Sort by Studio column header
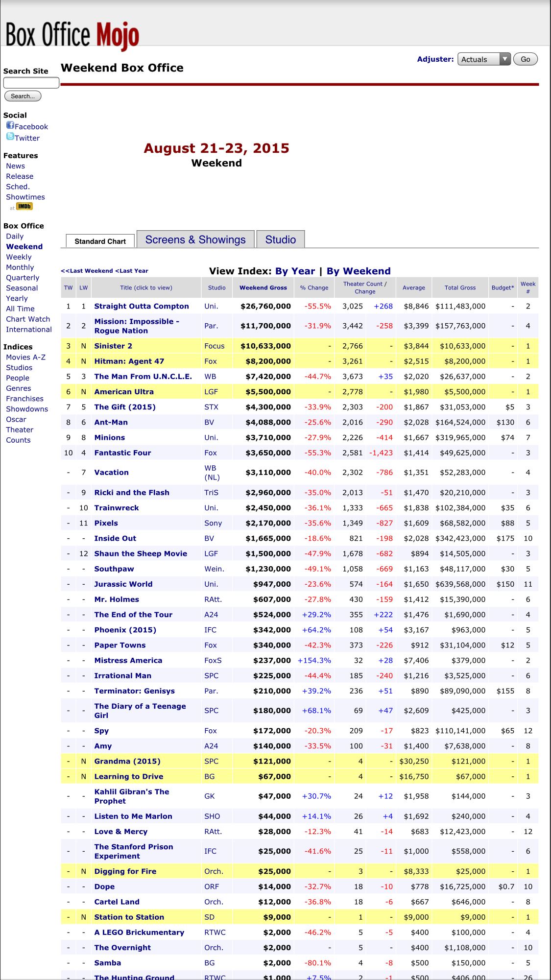Image resolution: width=551 pixels, height=980 pixels. coord(216,288)
